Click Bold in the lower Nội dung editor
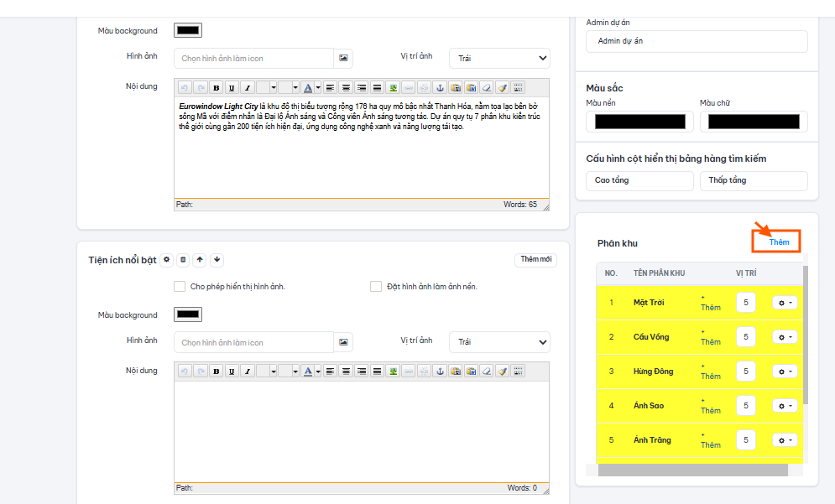The width and height of the screenshot is (835, 504). [x=217, y=371]
